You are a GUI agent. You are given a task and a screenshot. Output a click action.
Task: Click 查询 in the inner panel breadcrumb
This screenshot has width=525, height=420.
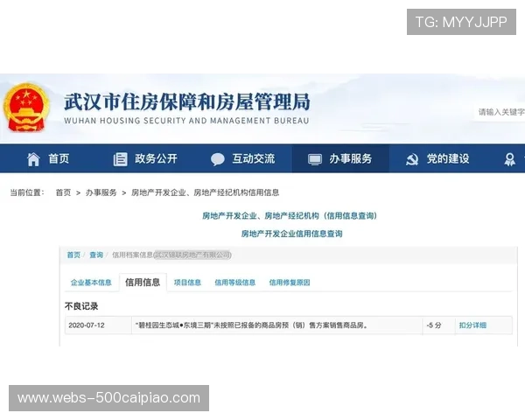96,255
